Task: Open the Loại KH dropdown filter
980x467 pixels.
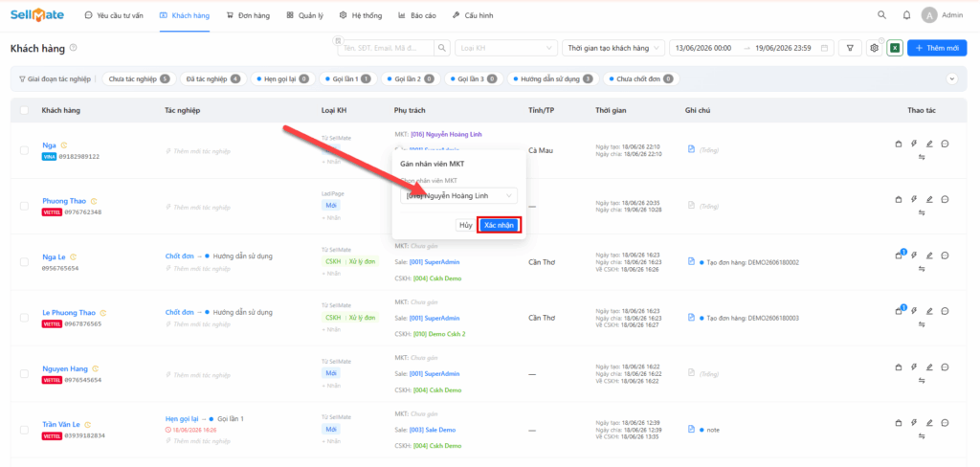Action: 506,48
